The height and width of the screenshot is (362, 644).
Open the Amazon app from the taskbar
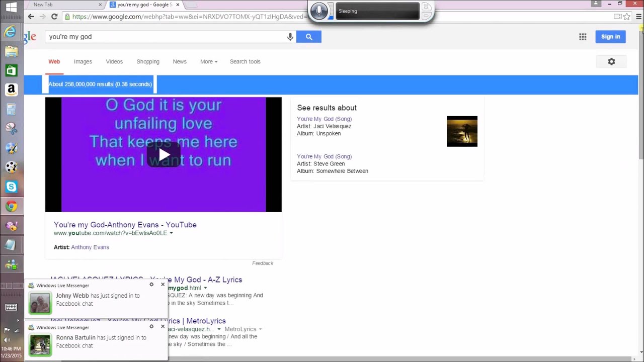tap(11, 89)
